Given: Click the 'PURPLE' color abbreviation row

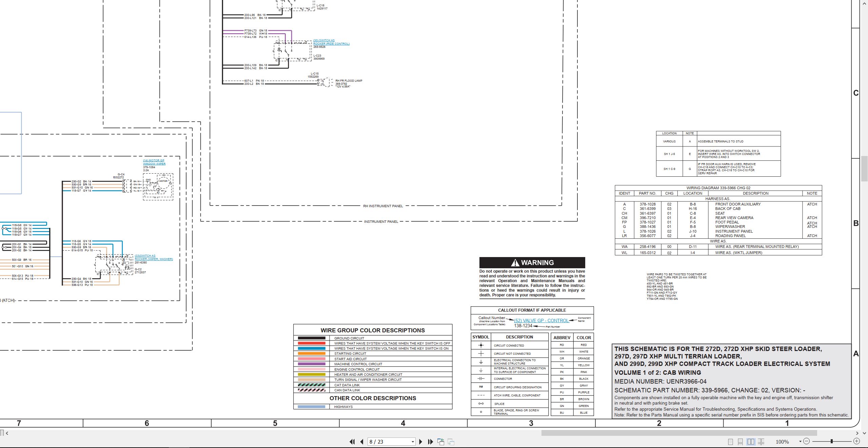Looking at the screenshot, I should [572, 392].
